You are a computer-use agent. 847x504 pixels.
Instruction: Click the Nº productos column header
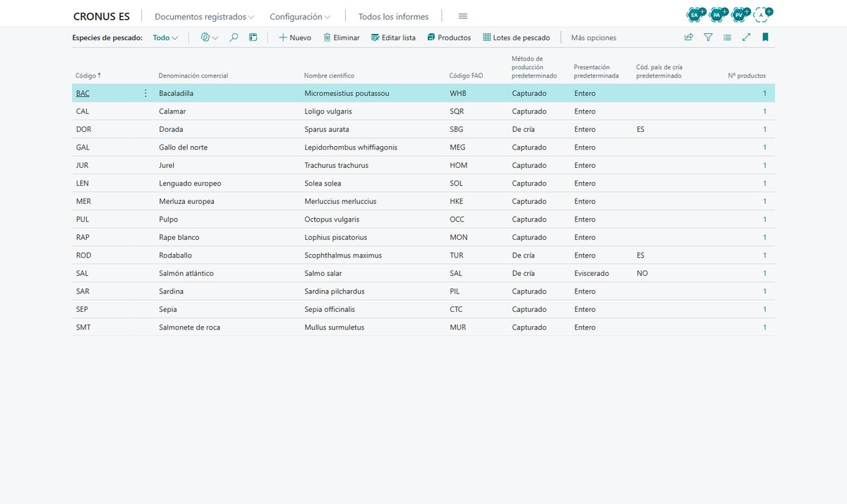click(x=747, y=76)
